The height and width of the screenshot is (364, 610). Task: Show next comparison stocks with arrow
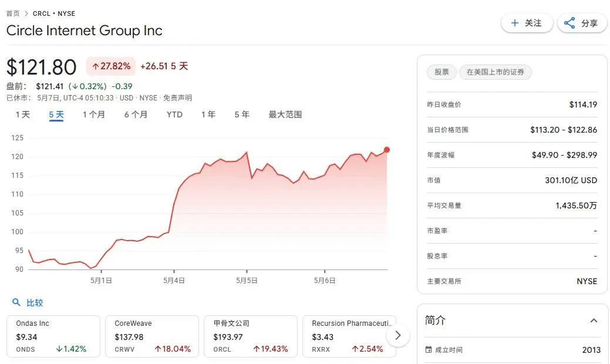pyautogui.click(x=398, y=335)
